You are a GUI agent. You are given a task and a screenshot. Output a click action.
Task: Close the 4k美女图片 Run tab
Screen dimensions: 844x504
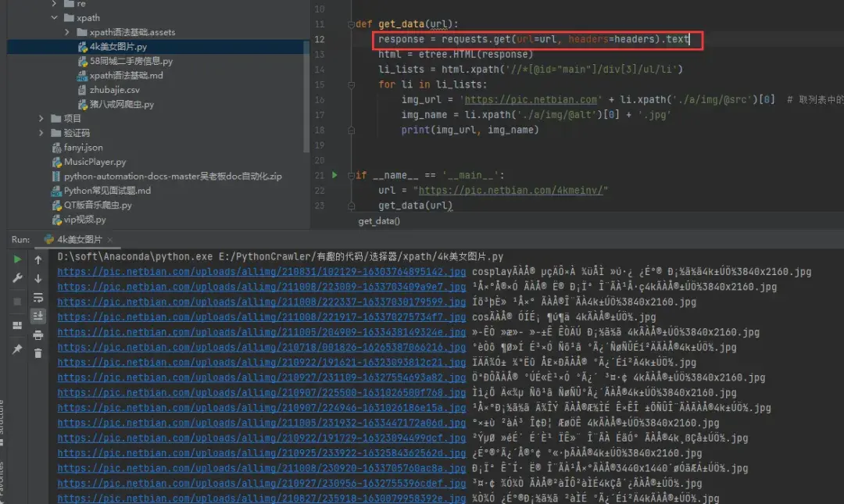110,240
